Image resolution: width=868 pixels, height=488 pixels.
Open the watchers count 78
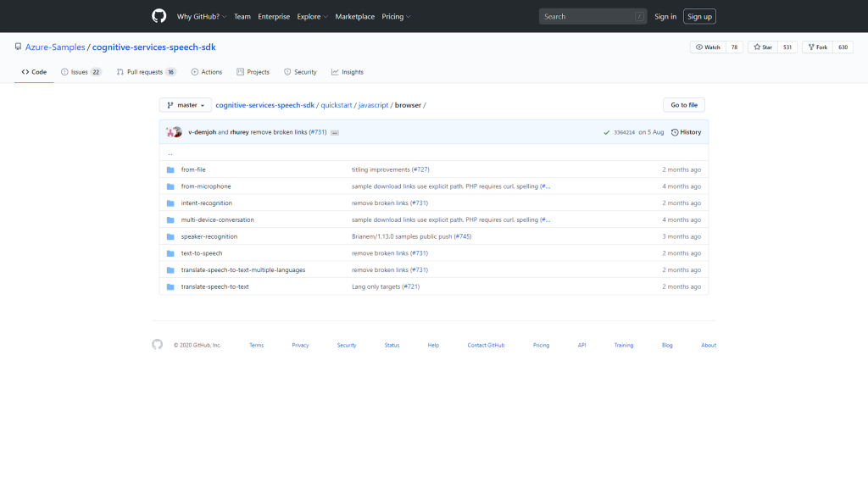click(x=734, y=47)
